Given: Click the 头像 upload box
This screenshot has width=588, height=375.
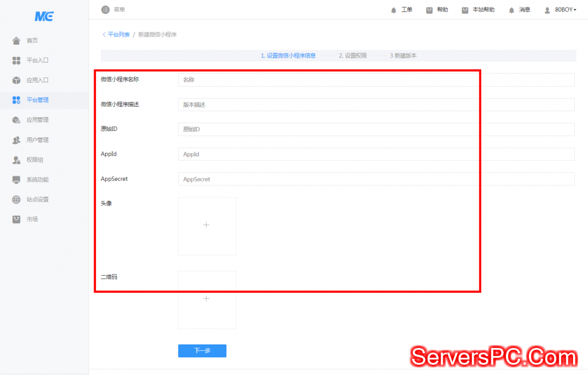Looking at the screenshot, I should [x=207, y=226].
